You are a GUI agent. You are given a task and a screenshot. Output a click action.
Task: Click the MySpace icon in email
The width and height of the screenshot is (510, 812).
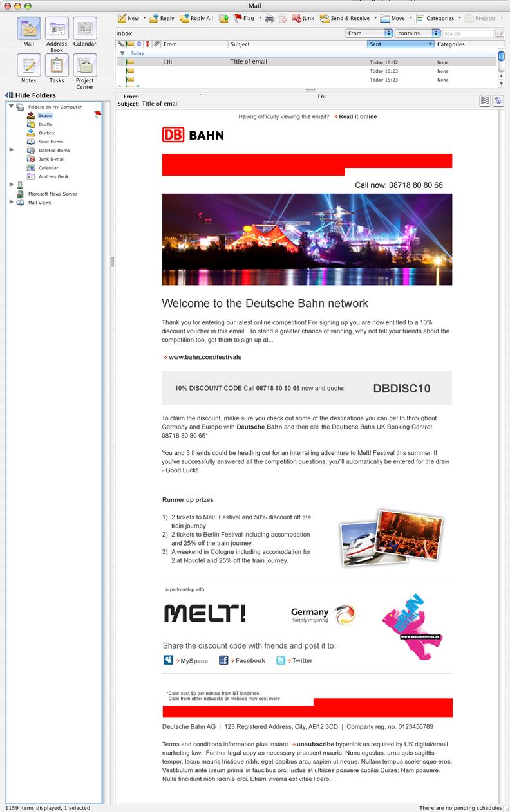(x=169, y=660)
